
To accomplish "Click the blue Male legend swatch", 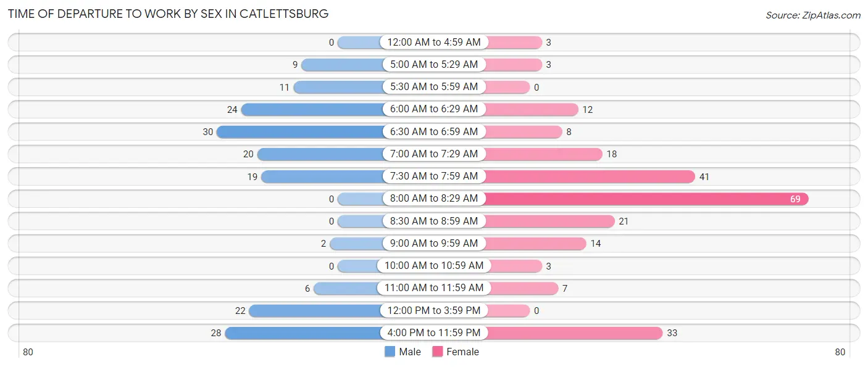I will pyautogui.click(x=390, y=352).
